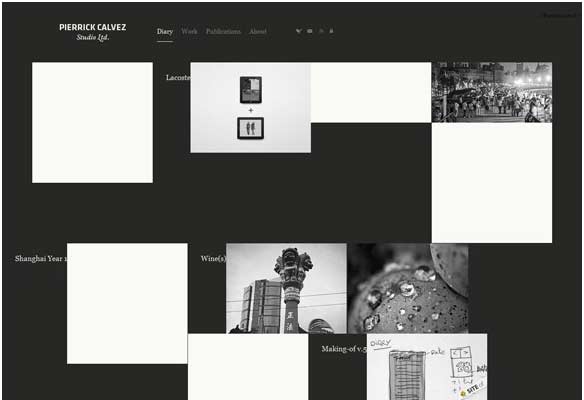The height and width of the screenshot is (400, 584).
Task: Click the last small header icon
Action: pyautogui.click(x=331, y=31)
